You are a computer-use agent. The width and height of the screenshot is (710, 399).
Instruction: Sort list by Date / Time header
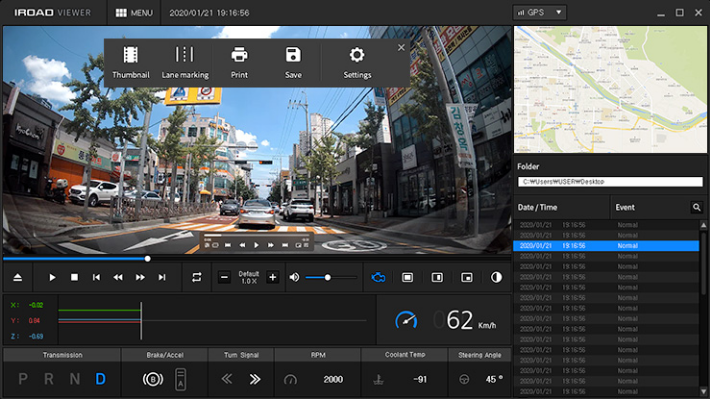537,207
